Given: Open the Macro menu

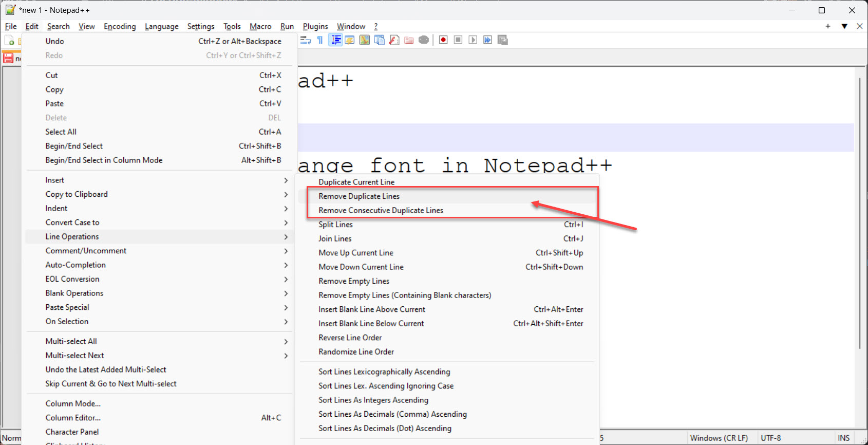Looking at the screenshot, I should click(260, 26).
